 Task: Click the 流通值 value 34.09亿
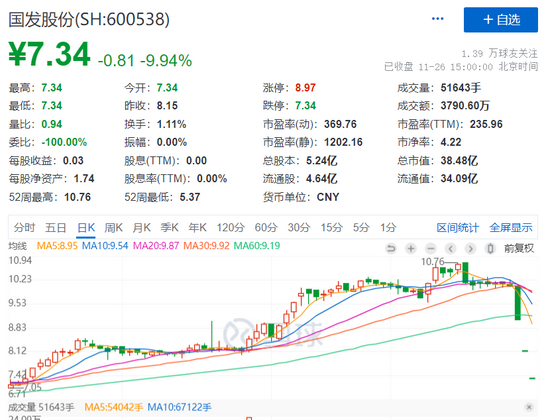pos(459,179)
